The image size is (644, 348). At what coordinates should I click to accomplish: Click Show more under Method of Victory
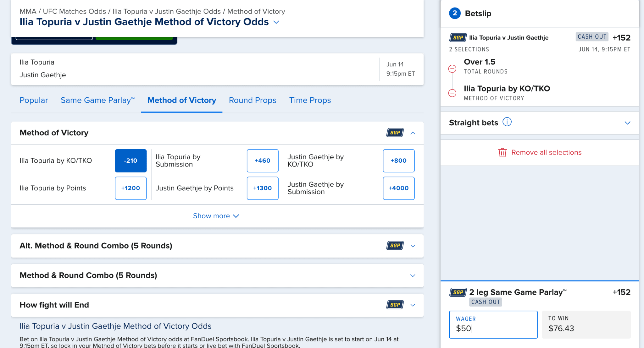pos(216,216)
